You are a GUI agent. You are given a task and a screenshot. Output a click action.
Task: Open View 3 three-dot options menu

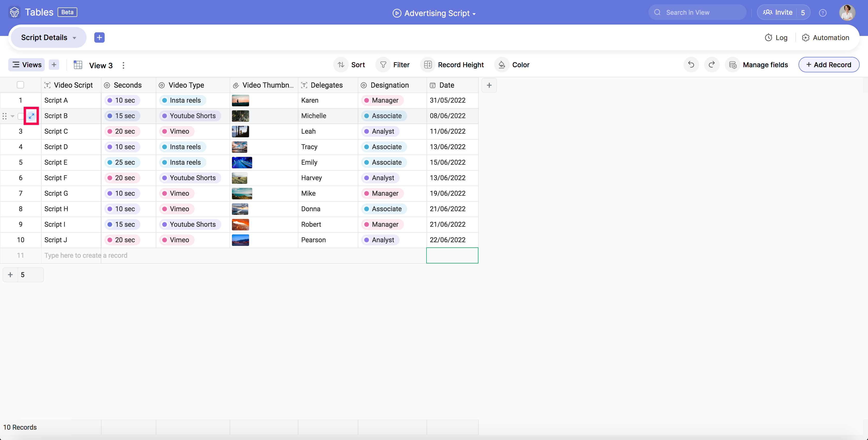pos(123,65)
